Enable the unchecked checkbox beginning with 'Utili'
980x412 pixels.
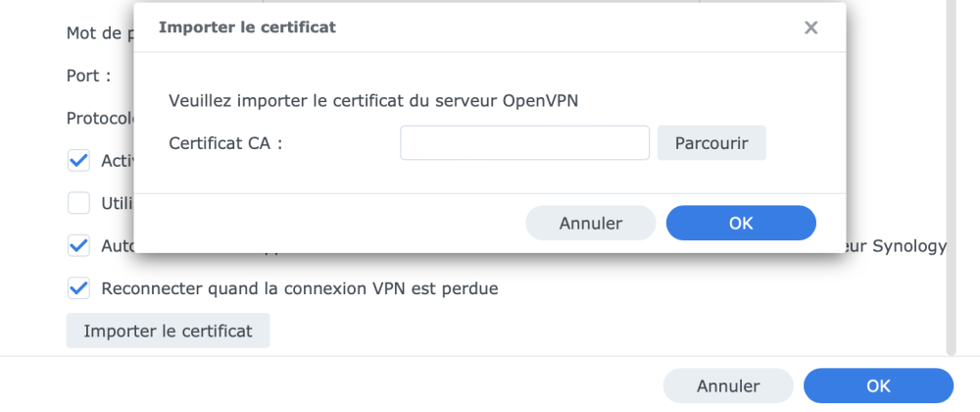pos(78,204)
